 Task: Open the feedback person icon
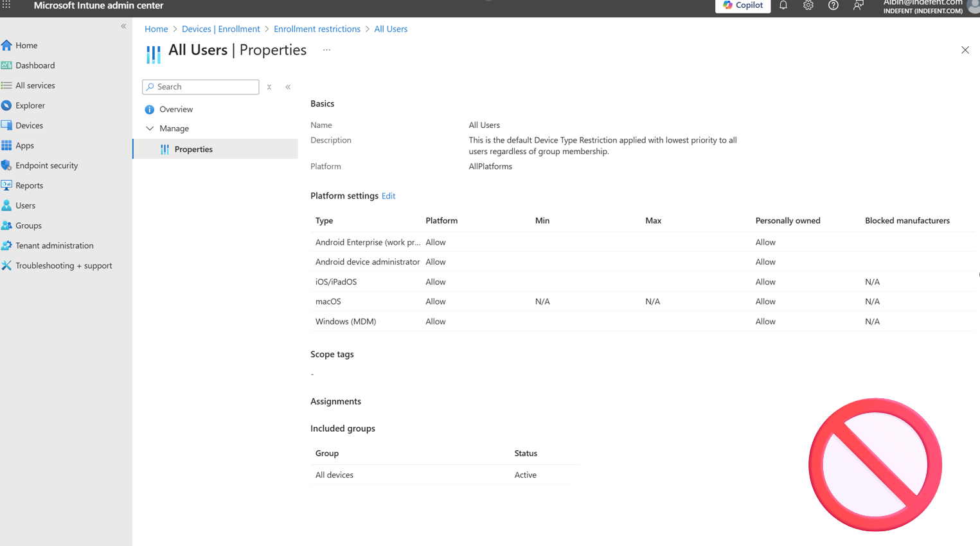[858, 6]
